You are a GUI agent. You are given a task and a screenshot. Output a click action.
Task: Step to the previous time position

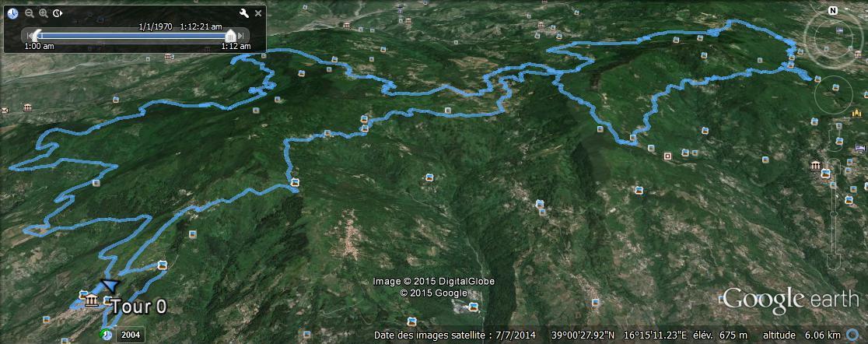pos(29,36)
